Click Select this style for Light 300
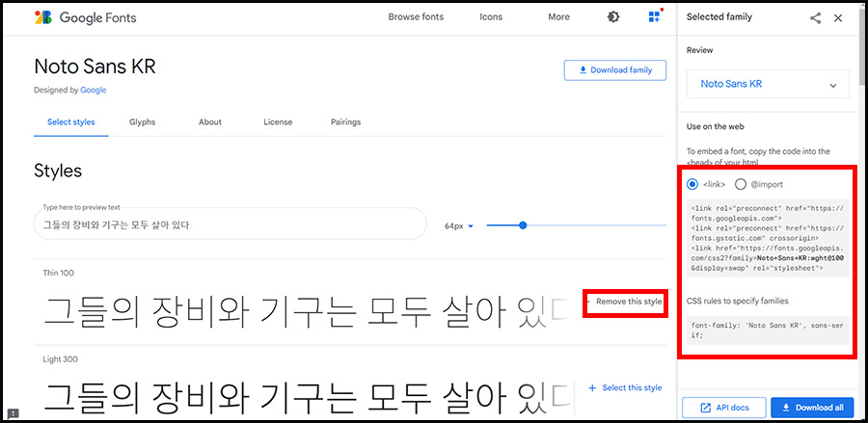 point(626,387)
